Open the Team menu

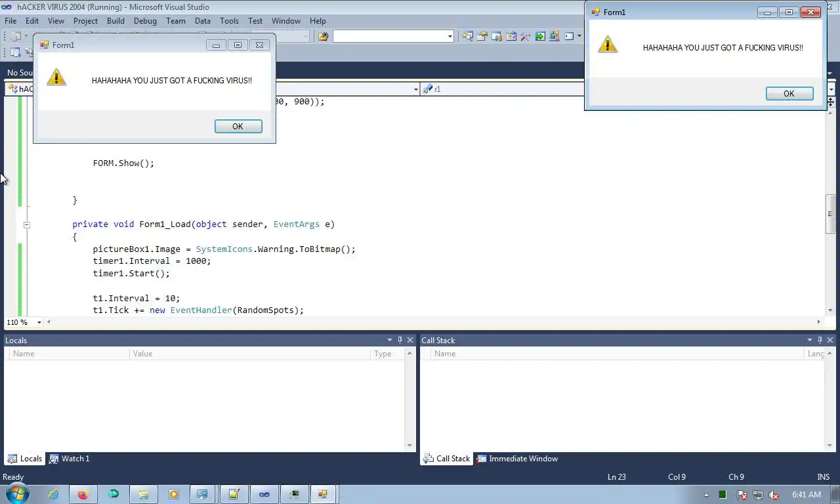pos(175,21)
